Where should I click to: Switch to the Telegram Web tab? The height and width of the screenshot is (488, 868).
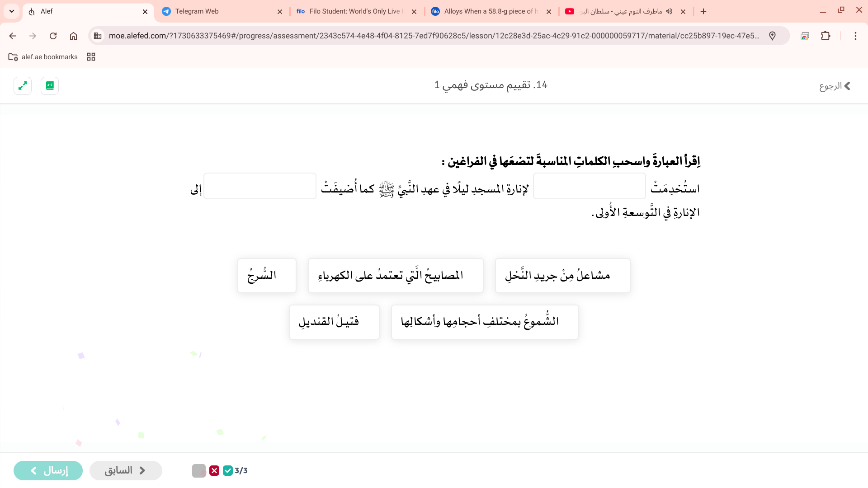[x=222, y=11]
